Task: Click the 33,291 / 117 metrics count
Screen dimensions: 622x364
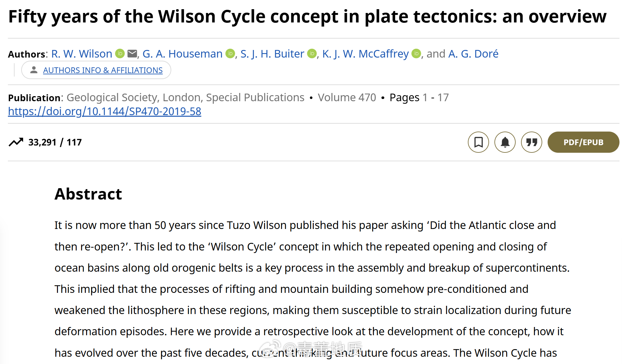Action: (55, 142)
